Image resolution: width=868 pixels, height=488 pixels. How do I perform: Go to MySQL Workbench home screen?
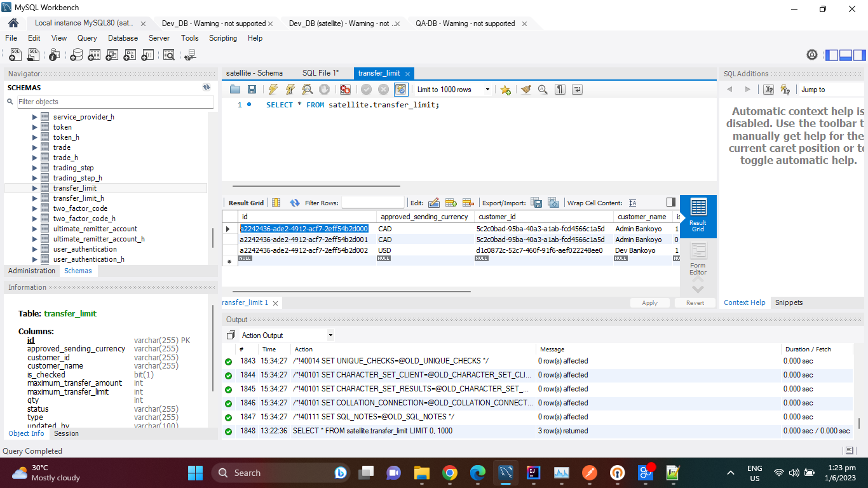(x=13, y=24)
